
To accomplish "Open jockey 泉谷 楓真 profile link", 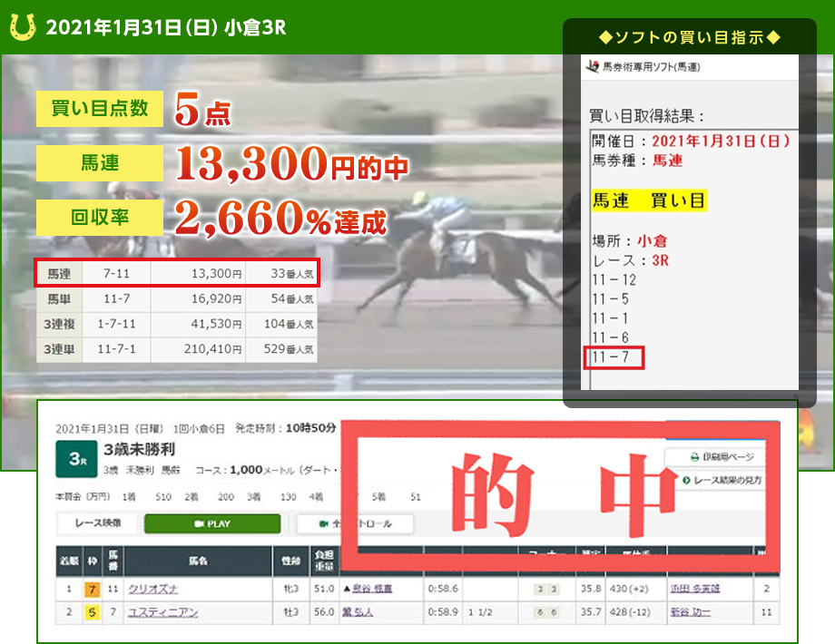I will 373,590.
